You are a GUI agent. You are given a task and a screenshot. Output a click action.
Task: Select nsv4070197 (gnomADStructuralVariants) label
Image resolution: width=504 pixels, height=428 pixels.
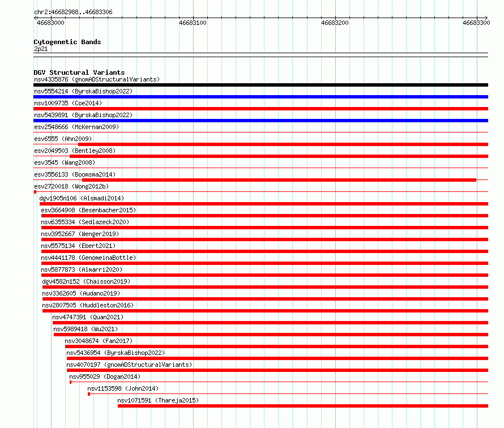tap(129, 365)
